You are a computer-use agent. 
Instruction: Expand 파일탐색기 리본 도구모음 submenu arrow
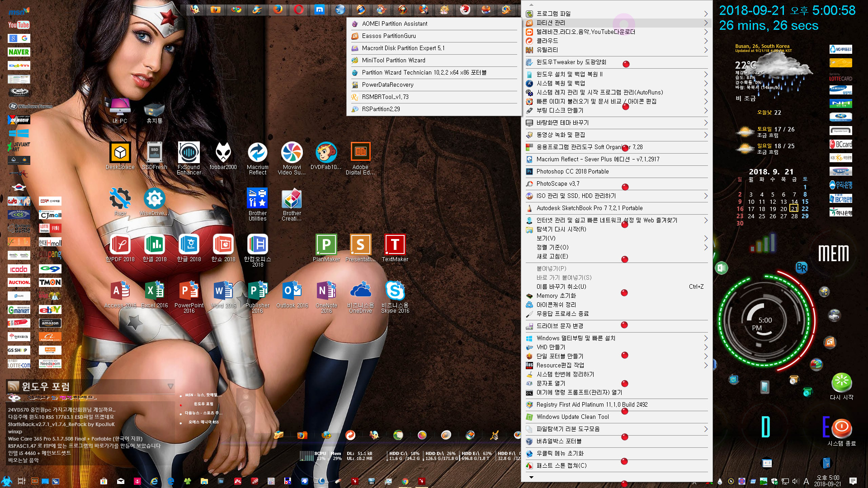(x=705, y=429)
